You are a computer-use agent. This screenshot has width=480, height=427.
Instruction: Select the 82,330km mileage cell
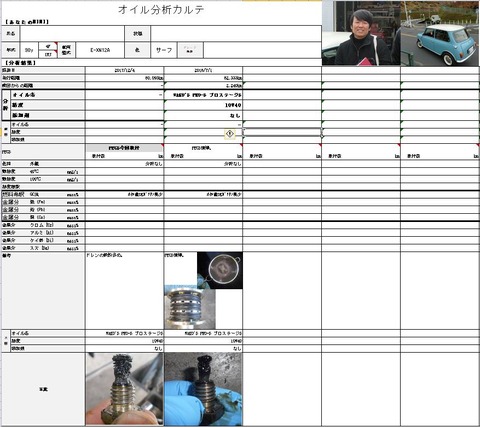(x=203, y=78)
